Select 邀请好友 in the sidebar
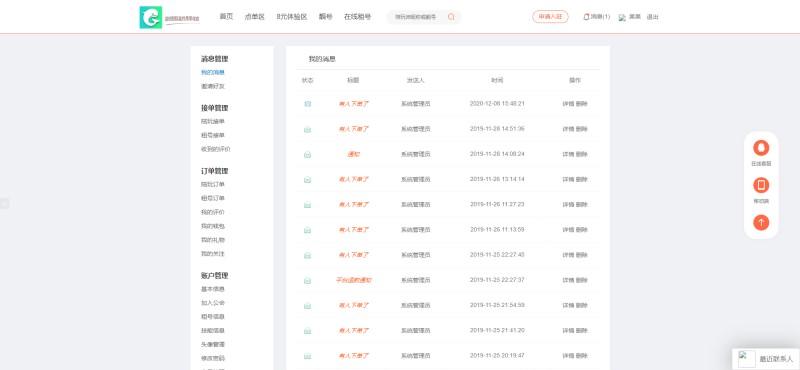The width and height of the screenshot is (800, 370). point(213,86)
